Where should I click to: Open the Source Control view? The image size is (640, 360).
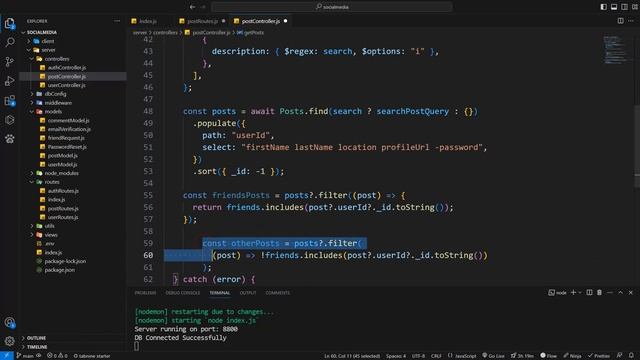tap(9, 62)
